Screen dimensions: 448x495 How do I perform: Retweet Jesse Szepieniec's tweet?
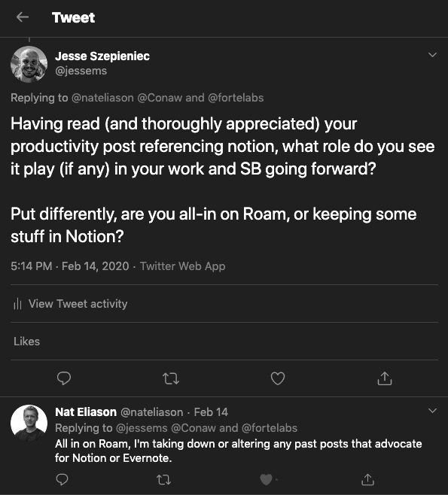click(171, 378)
